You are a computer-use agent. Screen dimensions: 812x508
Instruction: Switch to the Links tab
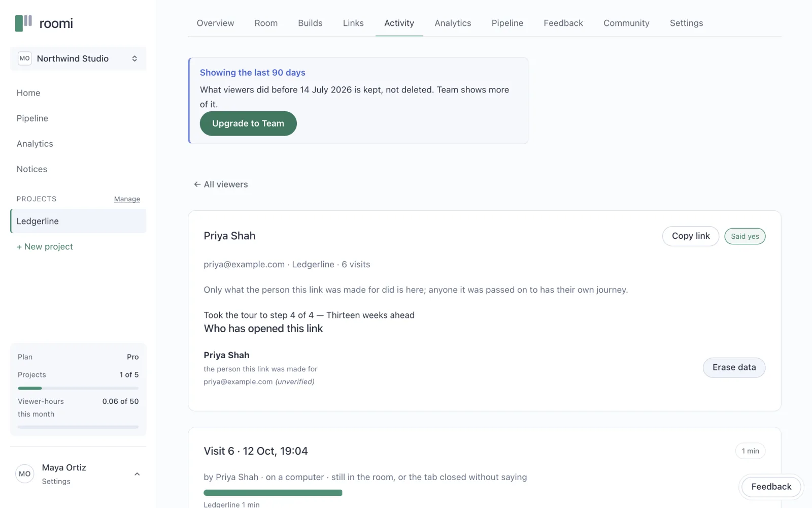click(x=353, y=23)
